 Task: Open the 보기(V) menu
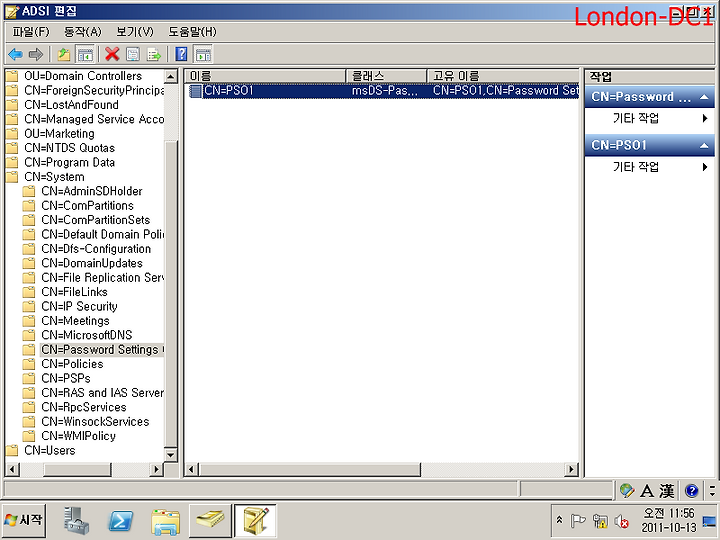(135, 32)
